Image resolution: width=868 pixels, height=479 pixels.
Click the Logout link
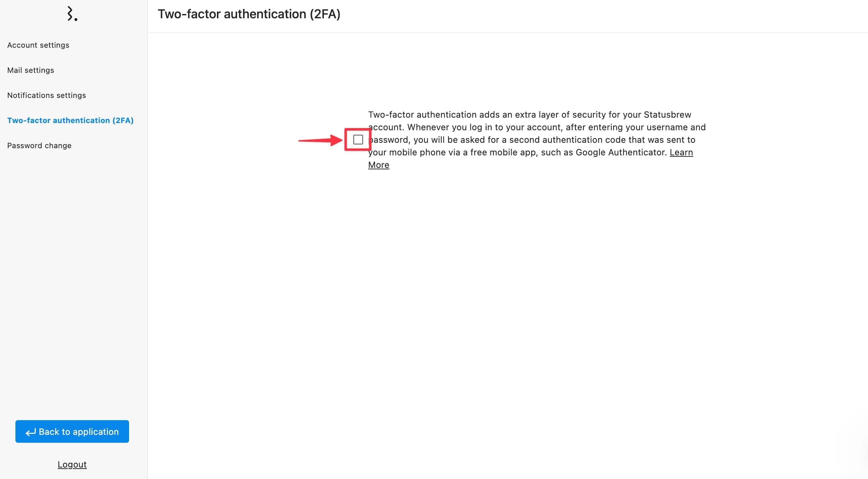tap(72, 464)
